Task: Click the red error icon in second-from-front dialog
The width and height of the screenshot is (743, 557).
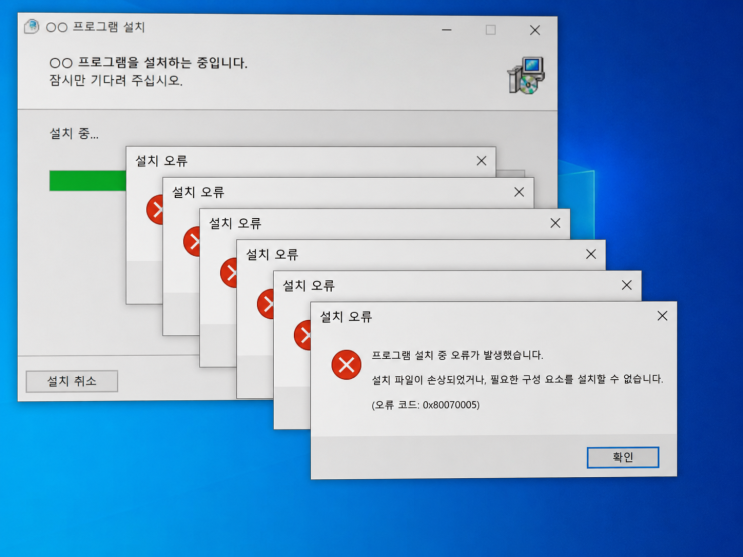Action: tap(302, 335)
